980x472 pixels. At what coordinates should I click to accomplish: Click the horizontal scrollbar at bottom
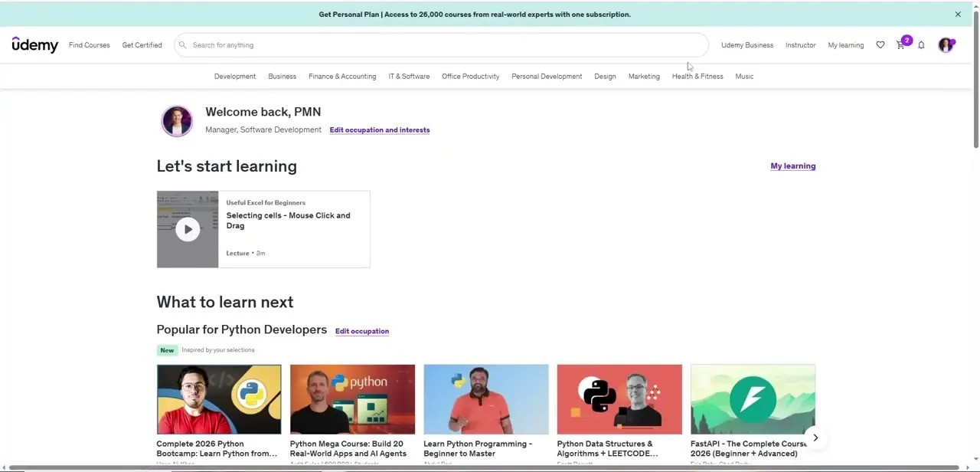click(482, 467)
